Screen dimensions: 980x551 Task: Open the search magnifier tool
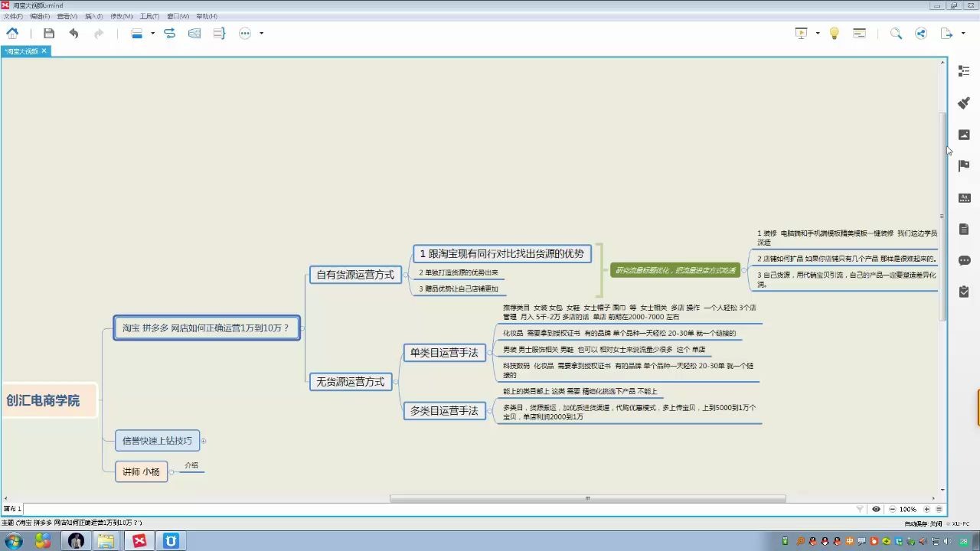(896, 33)
